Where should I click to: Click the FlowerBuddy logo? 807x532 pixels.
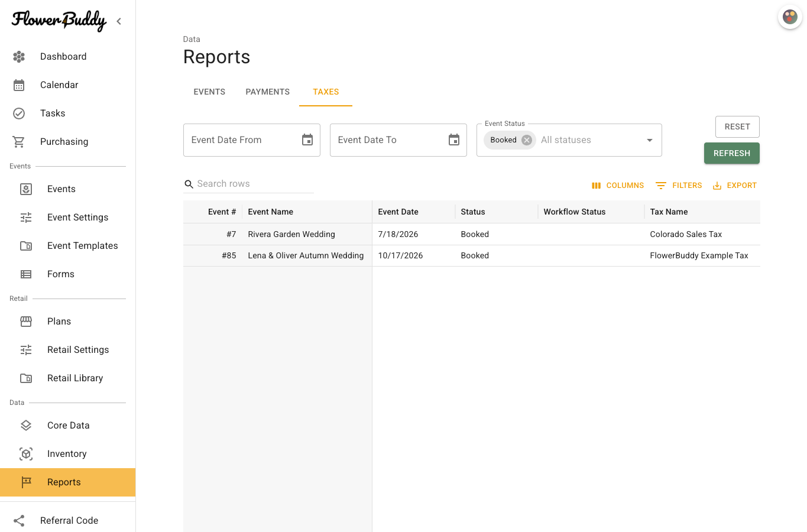59,21
